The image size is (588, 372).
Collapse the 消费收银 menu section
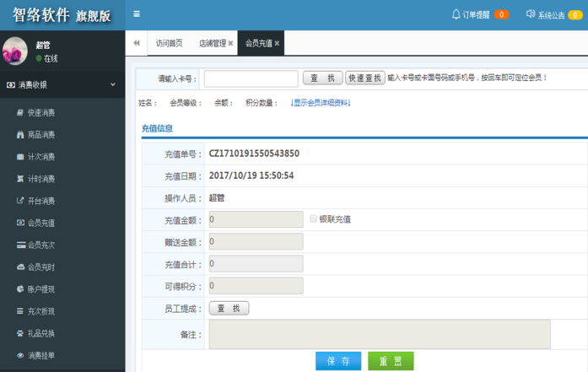pyautogui.click(x=113, y=84)
